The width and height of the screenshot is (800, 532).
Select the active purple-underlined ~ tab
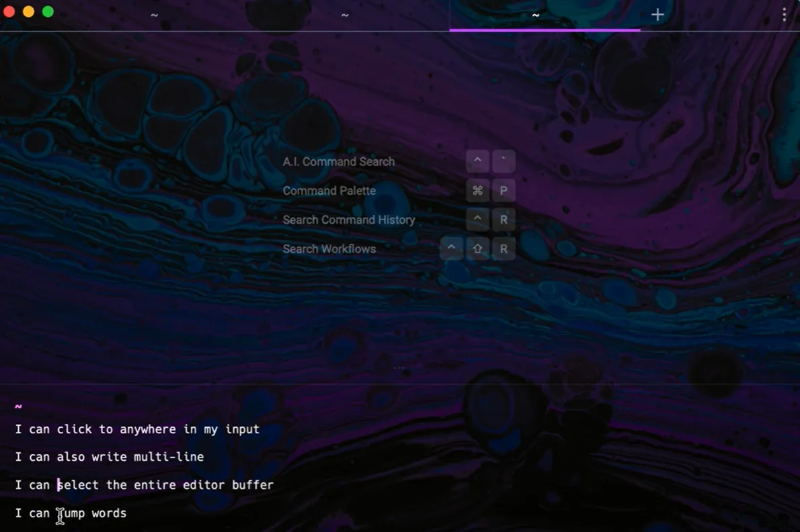coord(536,15)
